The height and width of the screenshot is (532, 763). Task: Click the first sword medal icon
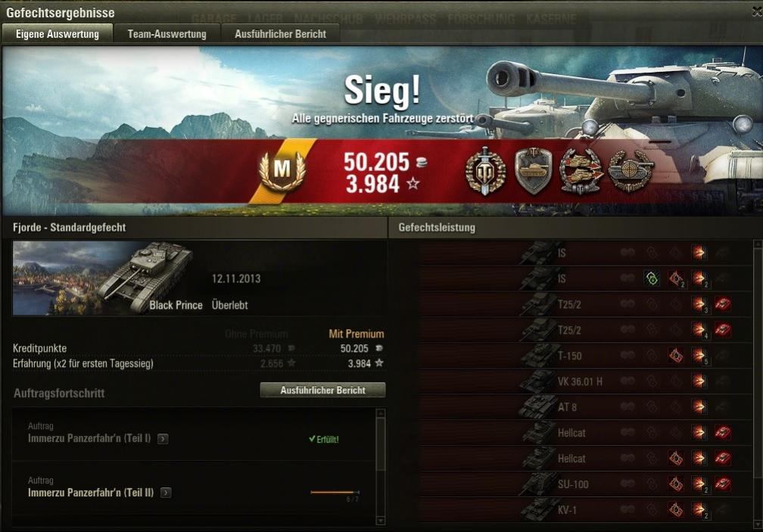click(x=485, y=171)
